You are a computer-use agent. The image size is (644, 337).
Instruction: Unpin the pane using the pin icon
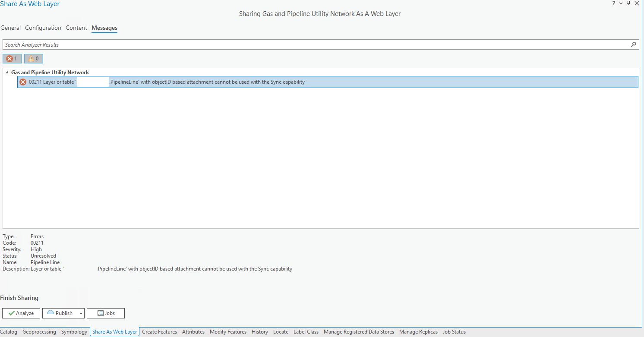629,3
